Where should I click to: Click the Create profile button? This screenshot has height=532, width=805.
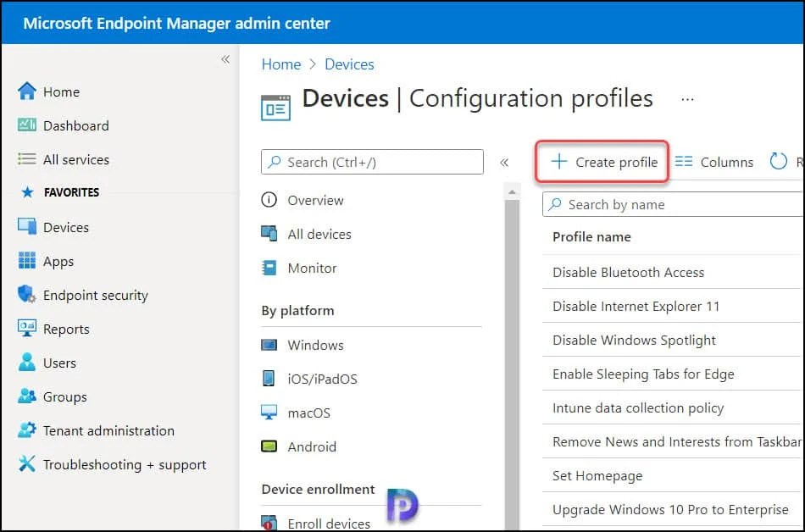(x=601, y=161)
